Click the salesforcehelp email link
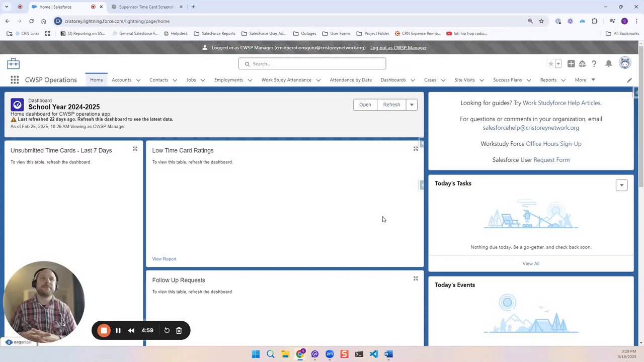 coord(531,128)
